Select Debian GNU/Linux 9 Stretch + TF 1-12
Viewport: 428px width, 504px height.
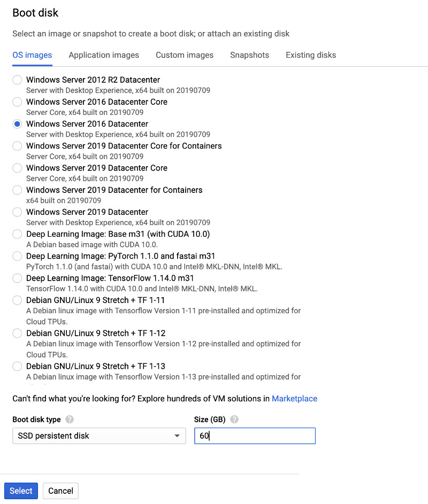tap(18, 333)
